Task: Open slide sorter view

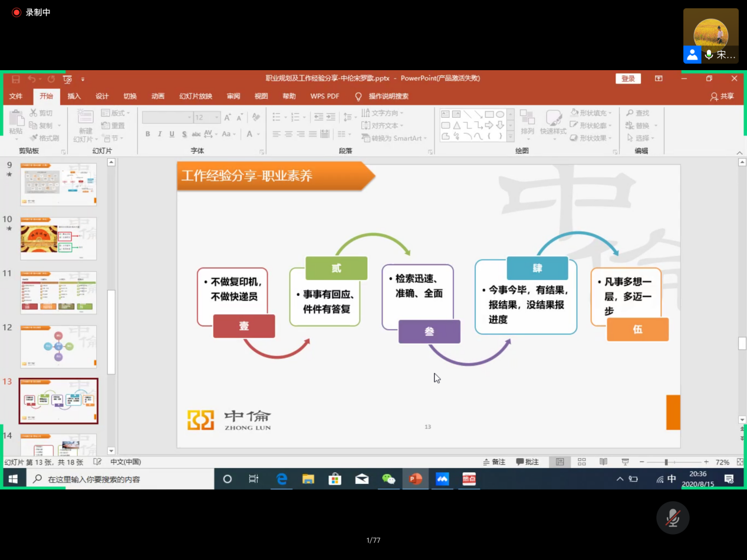Action: click(x=581, y=462)
